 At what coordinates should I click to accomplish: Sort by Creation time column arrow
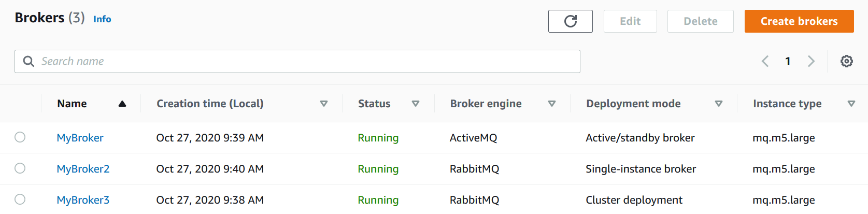click(x=324, y=104)
